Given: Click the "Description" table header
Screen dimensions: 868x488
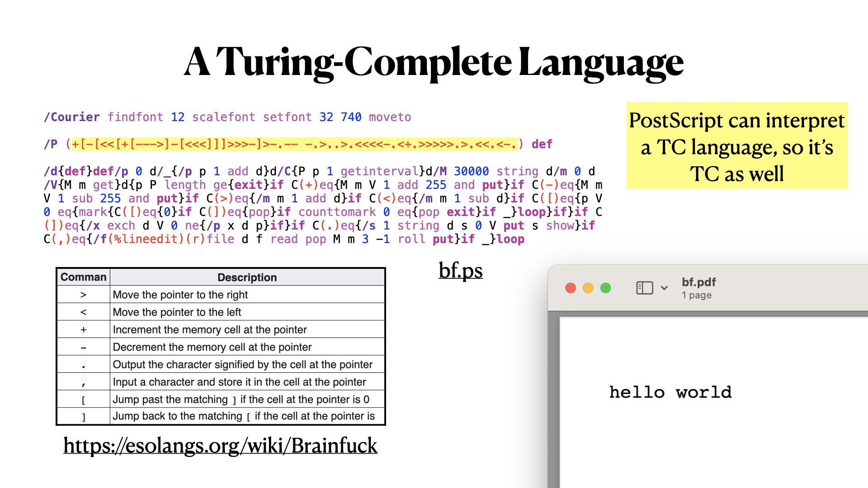Looking at the screenshot, I should pos(247,277).
